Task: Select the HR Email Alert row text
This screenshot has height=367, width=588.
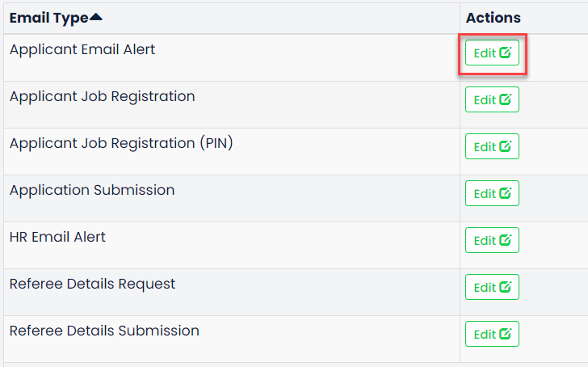Action: pyautogui.click(x=57, y=237)
